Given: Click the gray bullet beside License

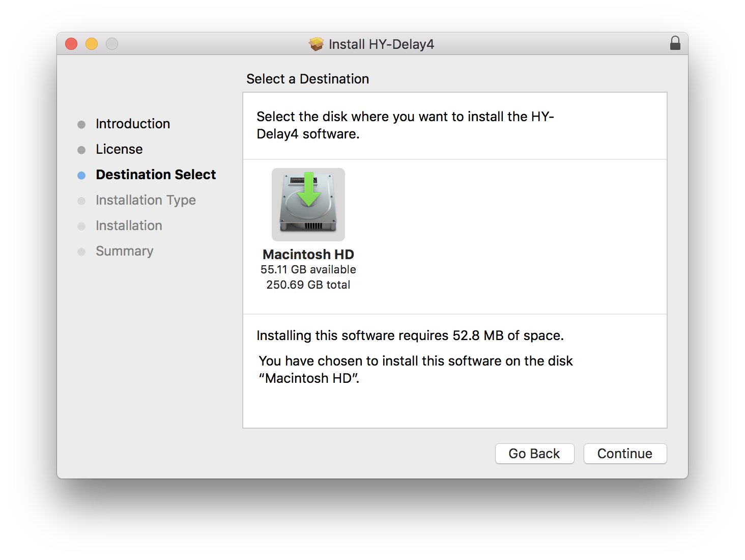Looking at the screenshot, I should tap(81, 150).
